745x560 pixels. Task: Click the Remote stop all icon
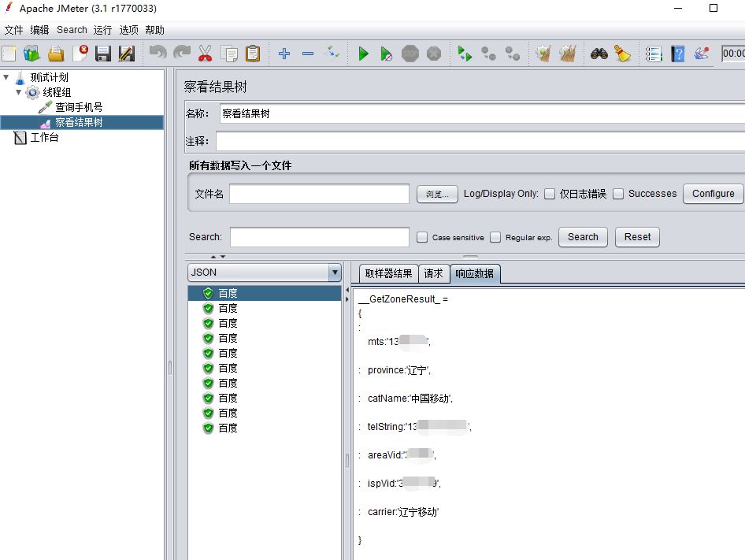point(488,54)
